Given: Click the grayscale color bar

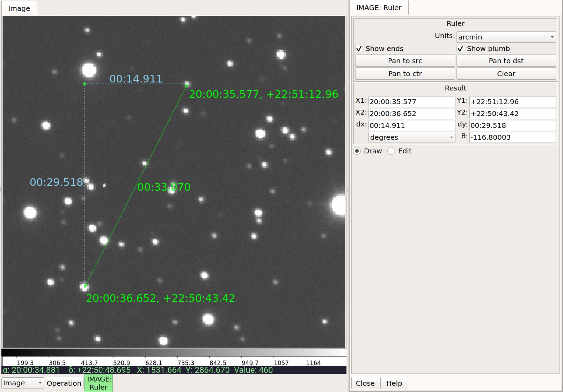Looking at the screenshot, I should click(x=174, y=353).
